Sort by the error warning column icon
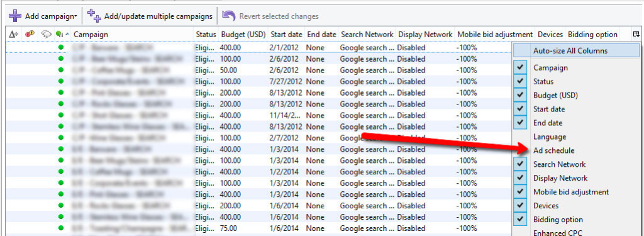The height and width of the screenshot is (236, 644). coord(30,35)
